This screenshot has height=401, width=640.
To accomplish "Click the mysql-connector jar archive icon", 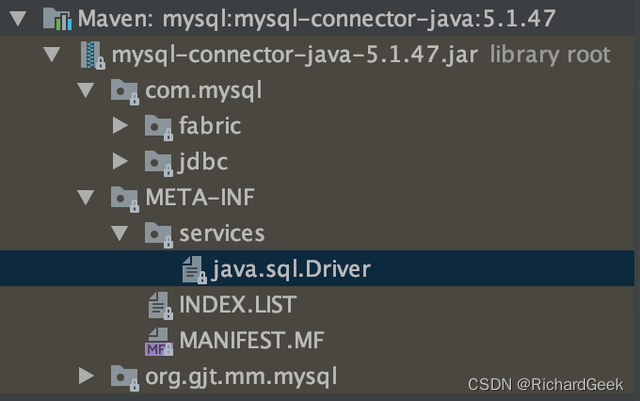I will point(93,55).
